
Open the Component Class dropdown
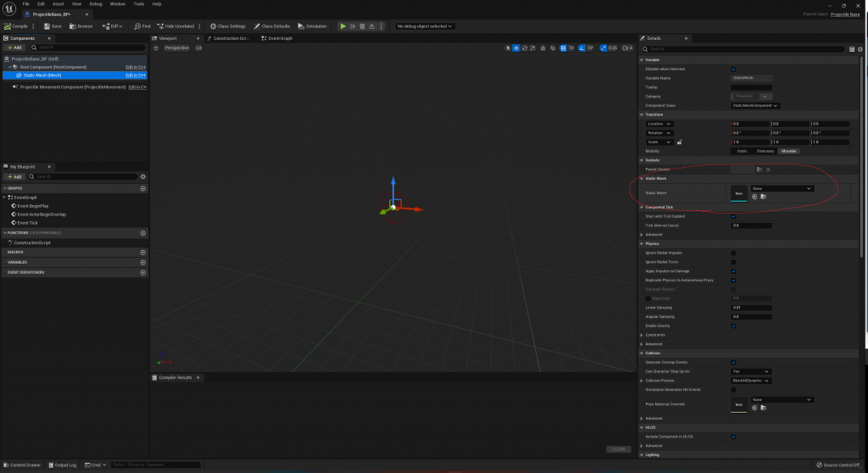pyautogui.click(x=755, y=105)
